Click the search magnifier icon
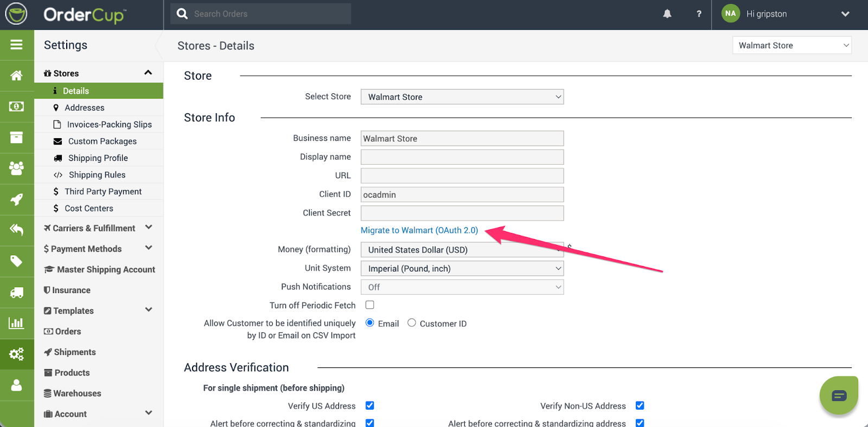 [182, 14]
